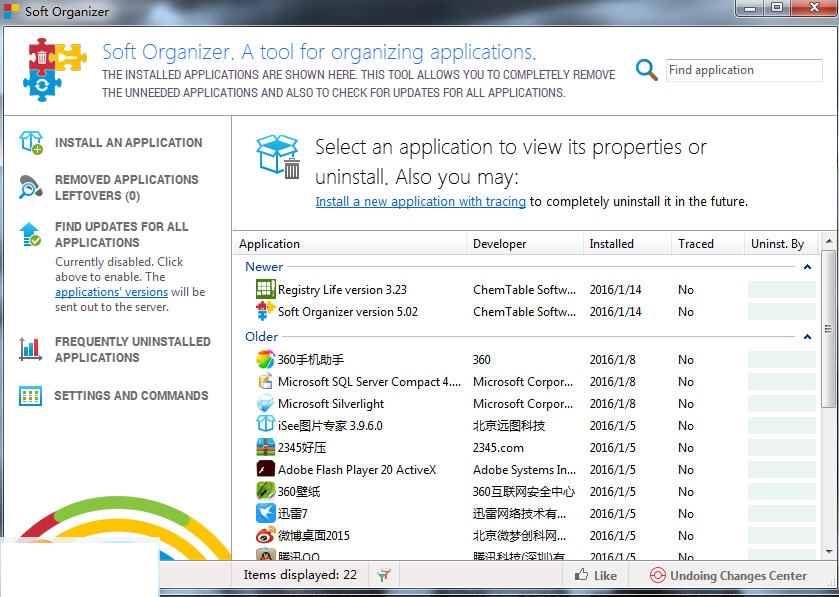Viewport: 839px width, 597px height.
Task: Sort by Installed column header
Action: coord(627,244)
